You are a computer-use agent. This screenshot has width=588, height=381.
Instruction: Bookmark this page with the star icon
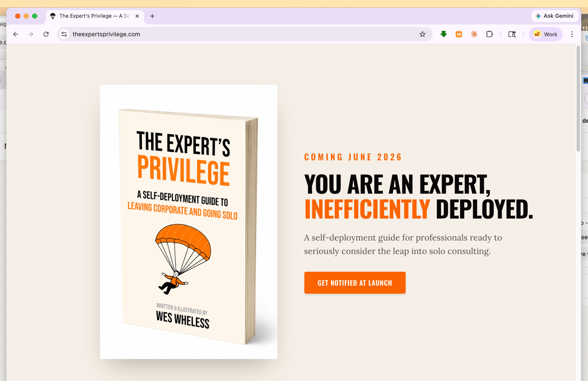point(423,34)
